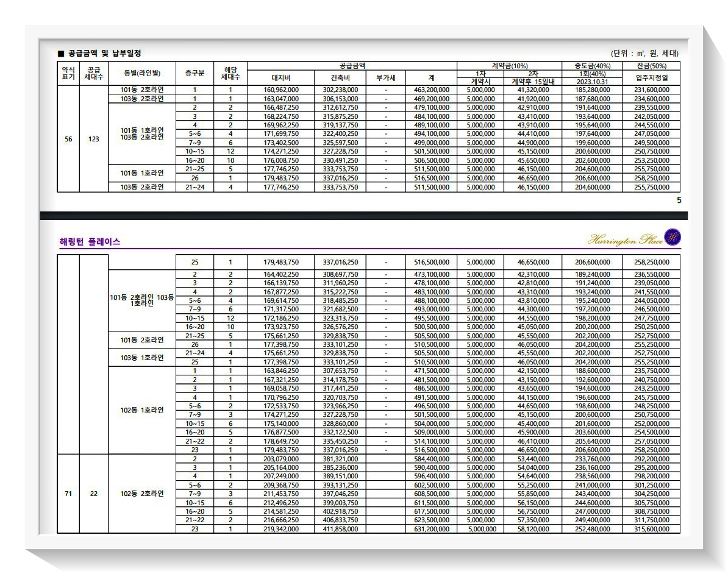
Task: Select the unit note '(단위 : ㎡, 원, 세대)'
Action: coord(644,54)
